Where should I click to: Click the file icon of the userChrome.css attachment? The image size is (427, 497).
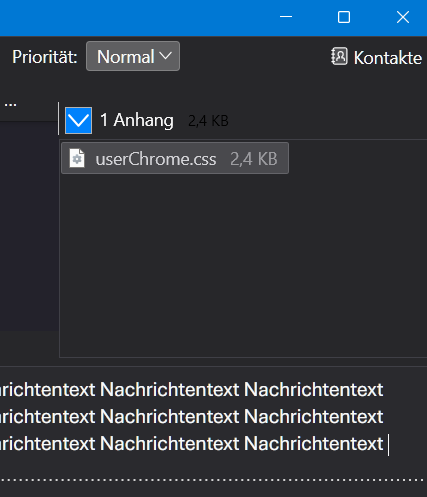(77, 158)
